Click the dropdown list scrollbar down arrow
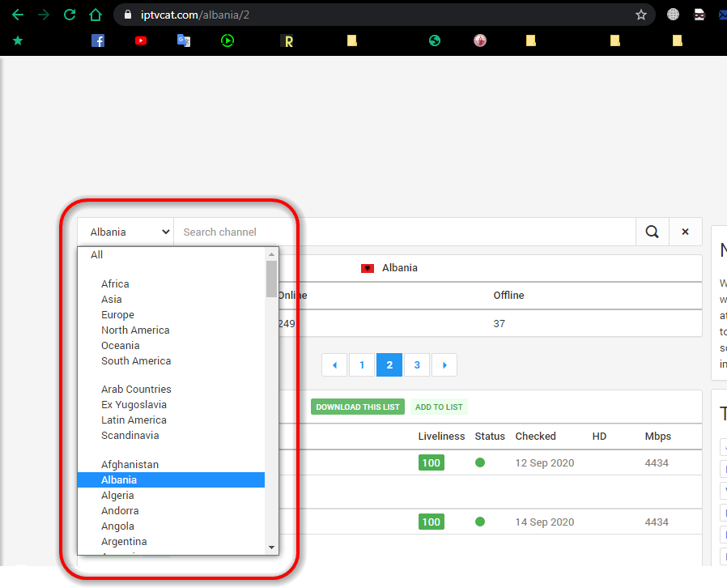 point(271,548)
